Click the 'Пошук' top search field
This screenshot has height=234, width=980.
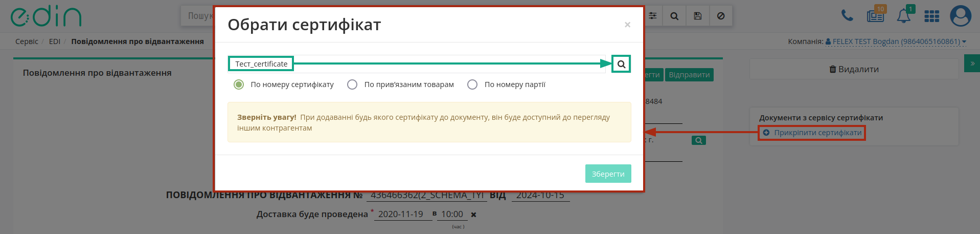click(x=197, y=16)
